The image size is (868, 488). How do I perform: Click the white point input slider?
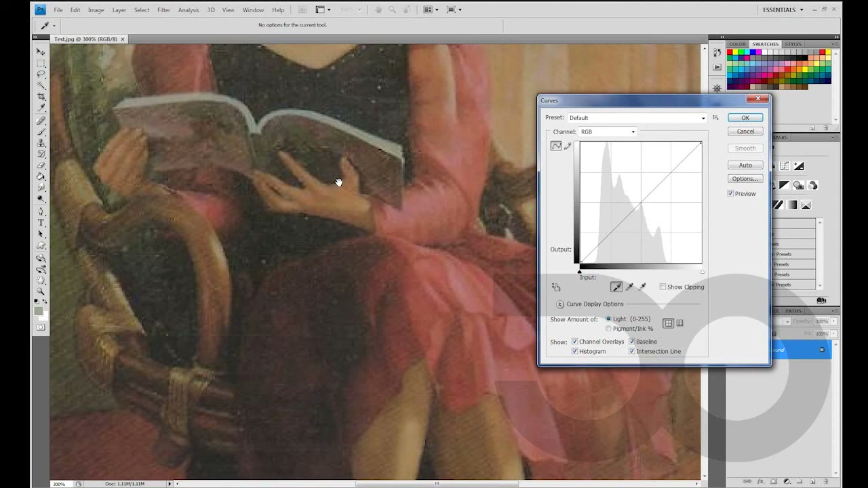click(x=702, y=272)
